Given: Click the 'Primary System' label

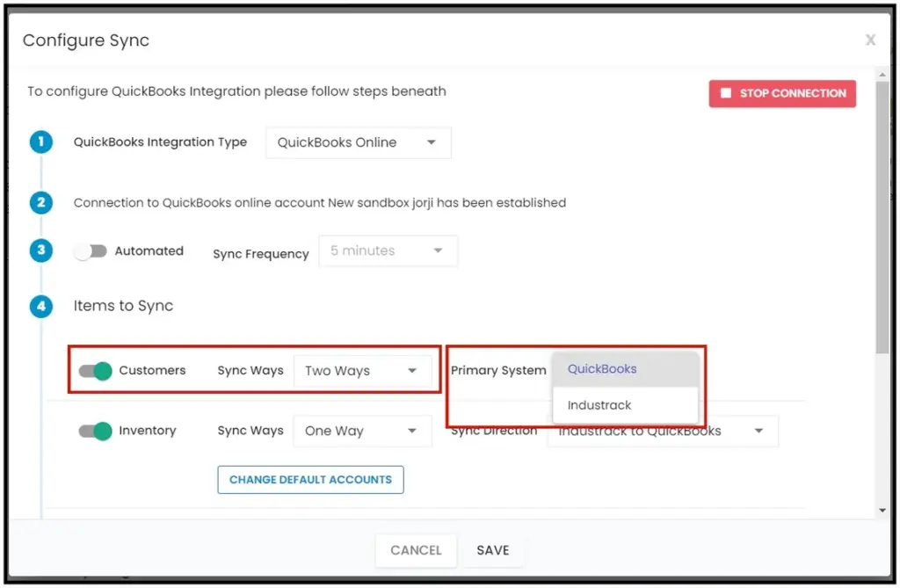Looking at the screenshot, I should coord(498,370).
